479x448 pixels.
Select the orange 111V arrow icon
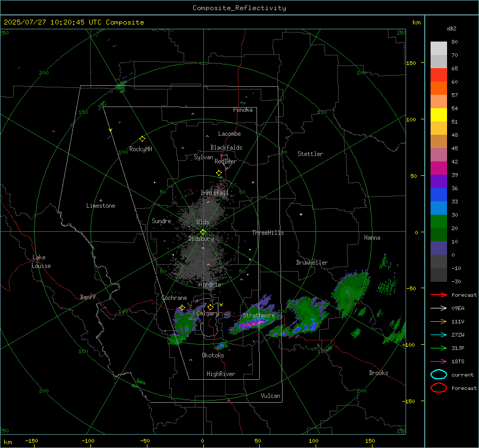click(439, 321)
